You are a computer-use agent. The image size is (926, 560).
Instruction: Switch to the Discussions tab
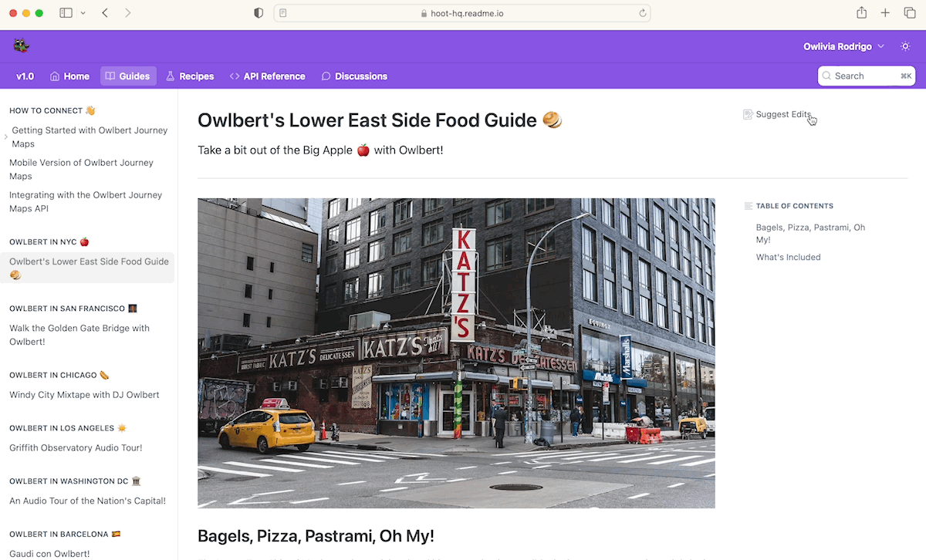click(x=354, y=76)
